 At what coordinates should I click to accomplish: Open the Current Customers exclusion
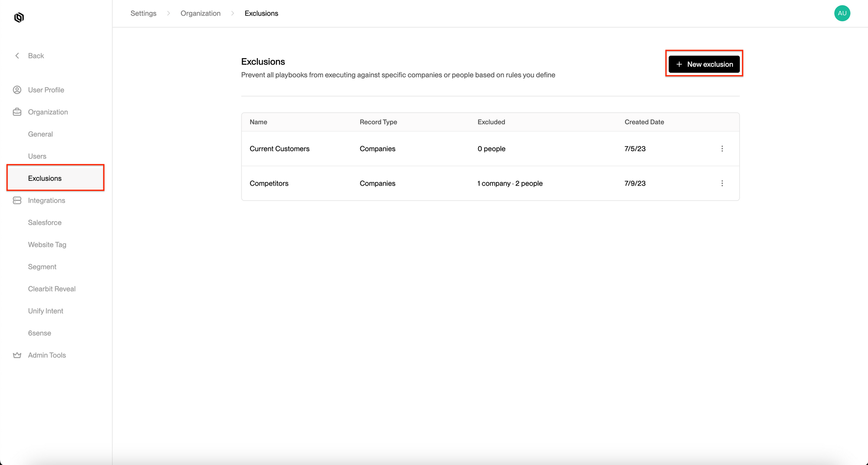click(x=279, y=149)
